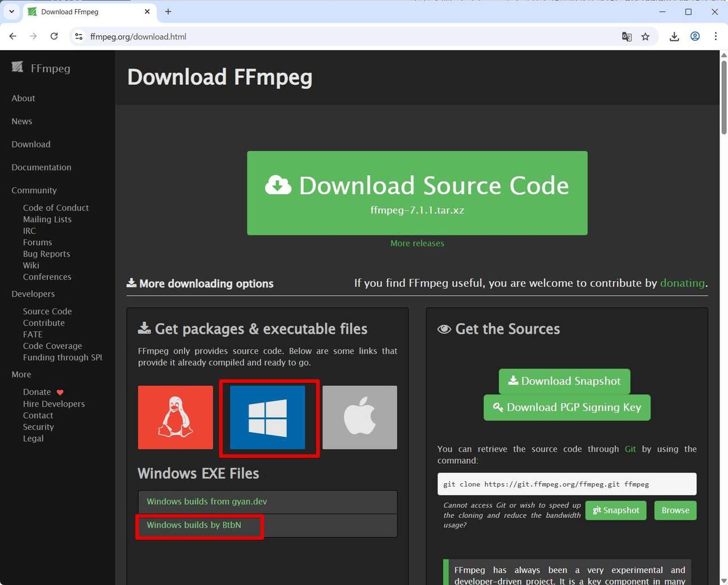The image size is (728, 585).
Task: Open Code of Conduct link
Action: (56, 208)
